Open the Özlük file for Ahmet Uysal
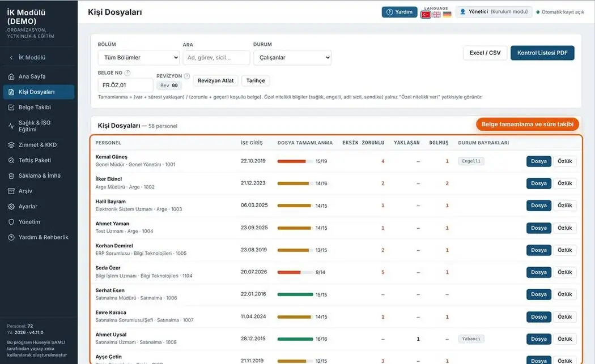595x364 pixels. coord(564,339)
